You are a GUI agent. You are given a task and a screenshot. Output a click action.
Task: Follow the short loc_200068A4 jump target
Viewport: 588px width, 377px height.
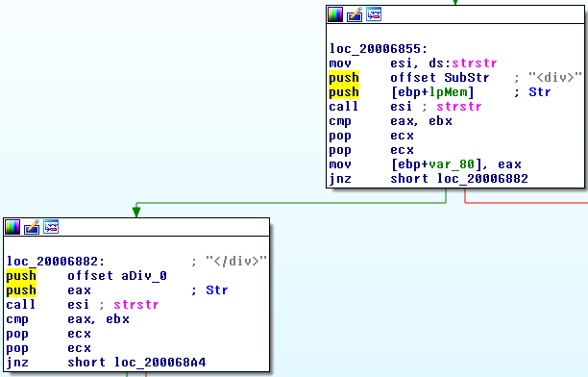(160, 363)
